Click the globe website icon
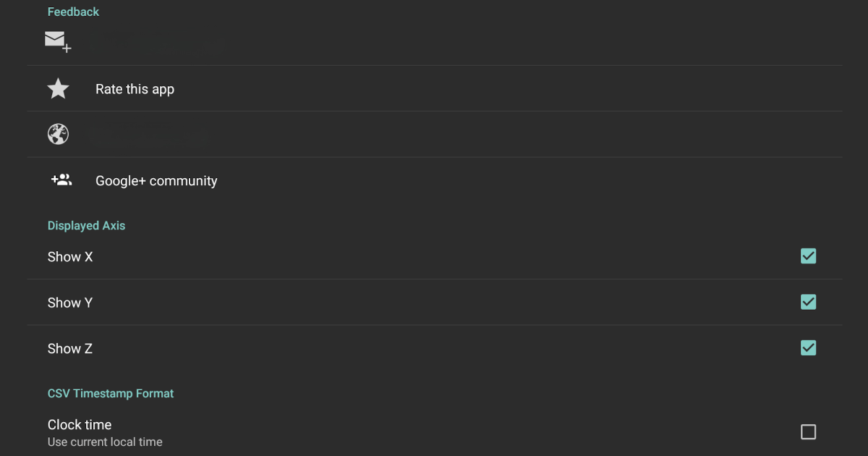The image size is (868, 456). click(58, 134)
